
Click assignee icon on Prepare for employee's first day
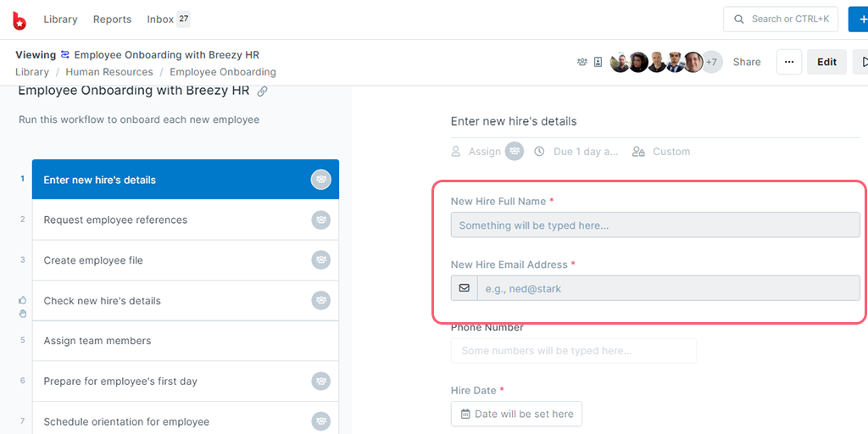(321, 381)
